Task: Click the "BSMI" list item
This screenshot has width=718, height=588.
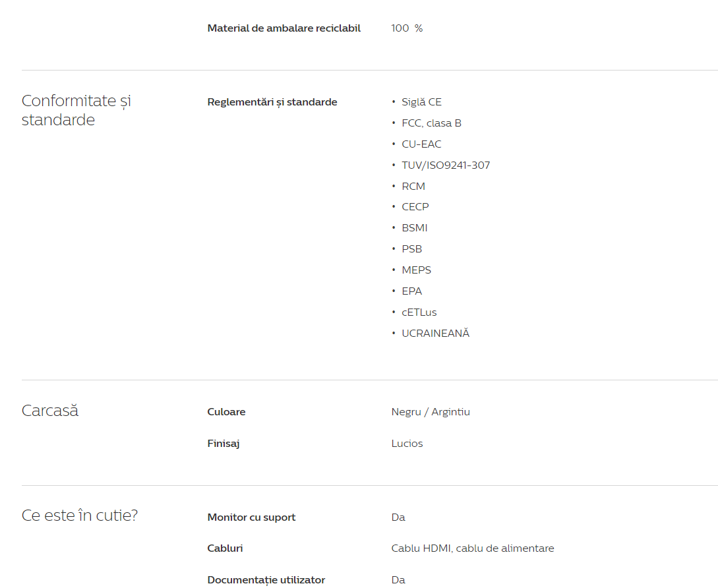Action: [415, 228]
